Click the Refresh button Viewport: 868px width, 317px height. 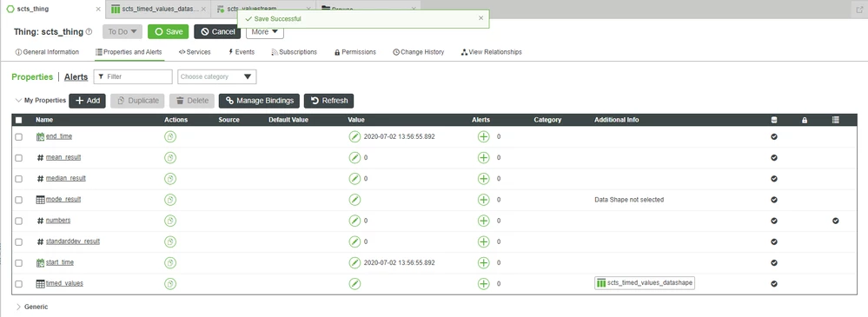click(x=328, y=101)
